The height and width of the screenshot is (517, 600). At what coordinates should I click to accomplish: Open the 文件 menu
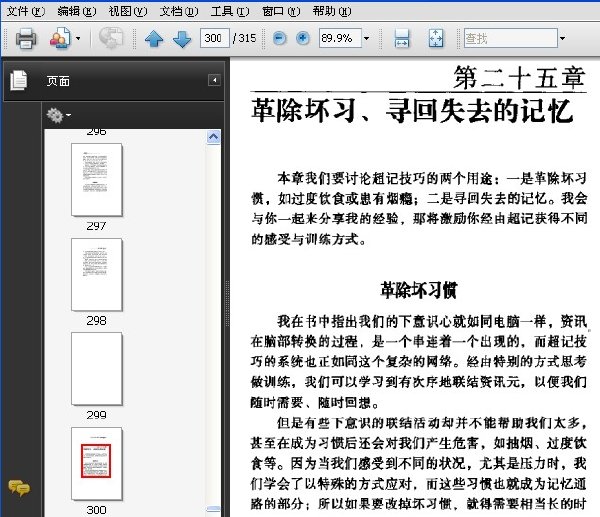(26, 11)
